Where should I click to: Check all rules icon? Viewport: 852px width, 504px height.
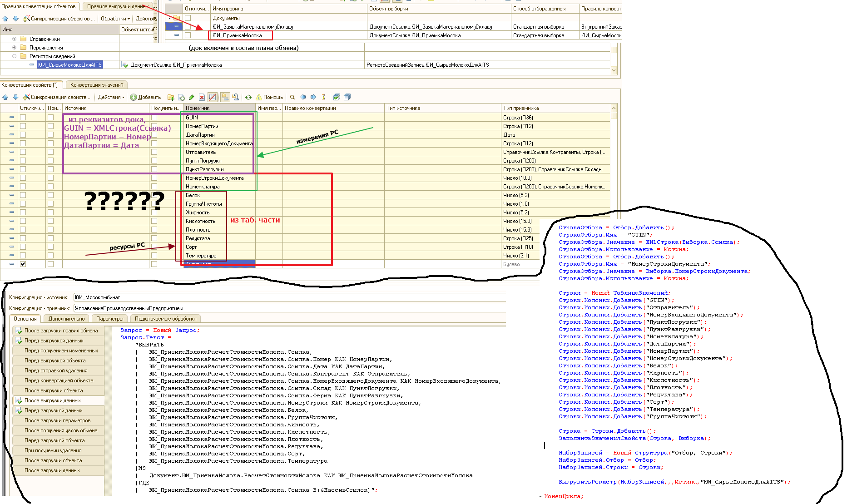pyautogui.click(x=337, y=97)
